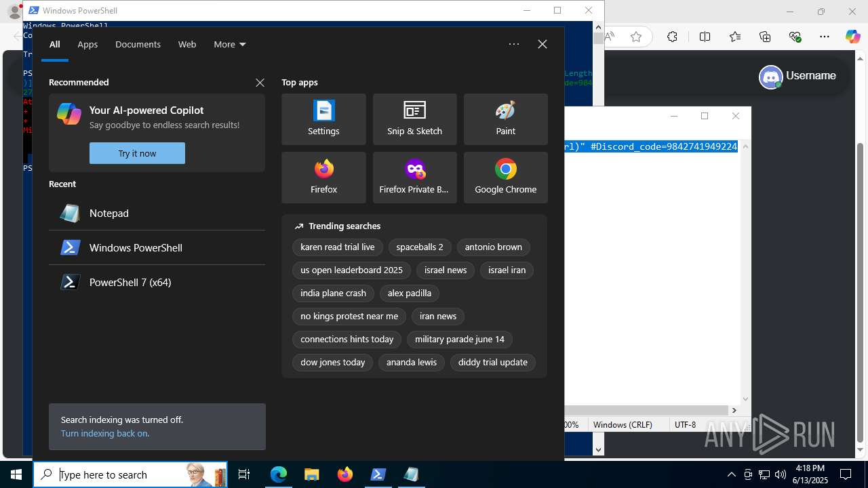The image size is (868, 488).
Task: Launch Google Chrome from Top apps
Action: (505, 178)
